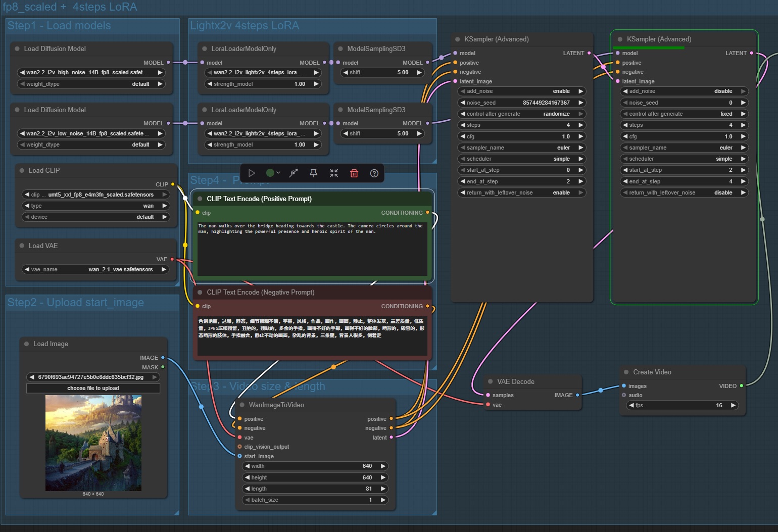The width and height of the screenshot is (778, 532).
Task: Click left arrow of end_at_step 2
Action: (463, 181)
